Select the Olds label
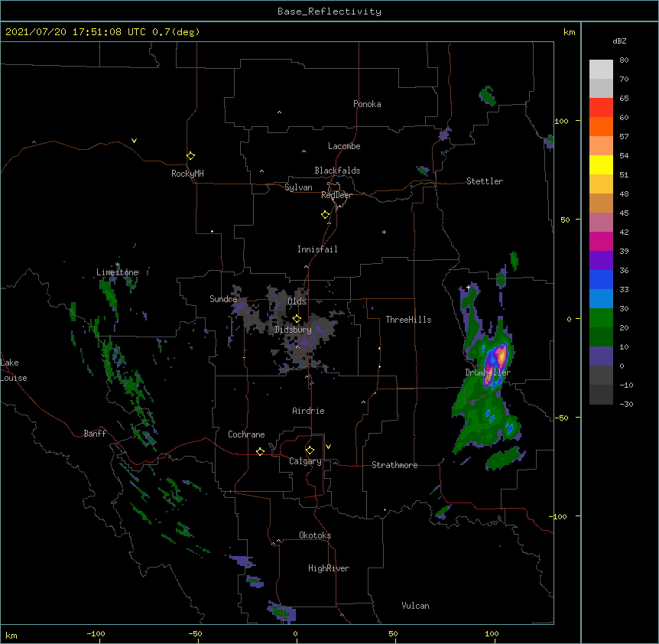Screen dimensions: 659x644 (x=297, y=301)
